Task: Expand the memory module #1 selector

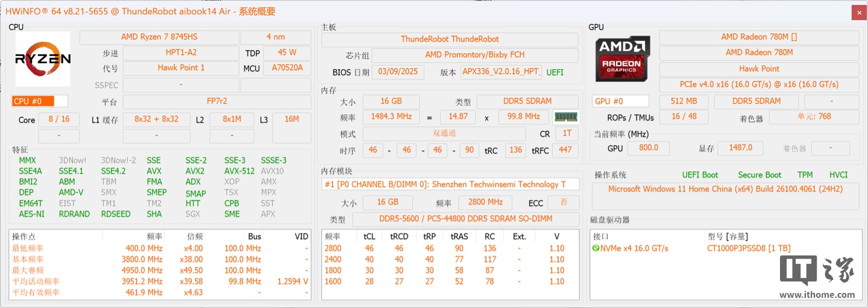Action: [x=450, y=184]
